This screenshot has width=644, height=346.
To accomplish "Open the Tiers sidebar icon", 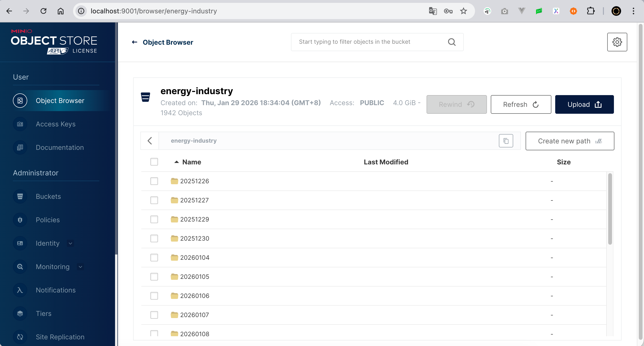I will click(x=20, y=314).
